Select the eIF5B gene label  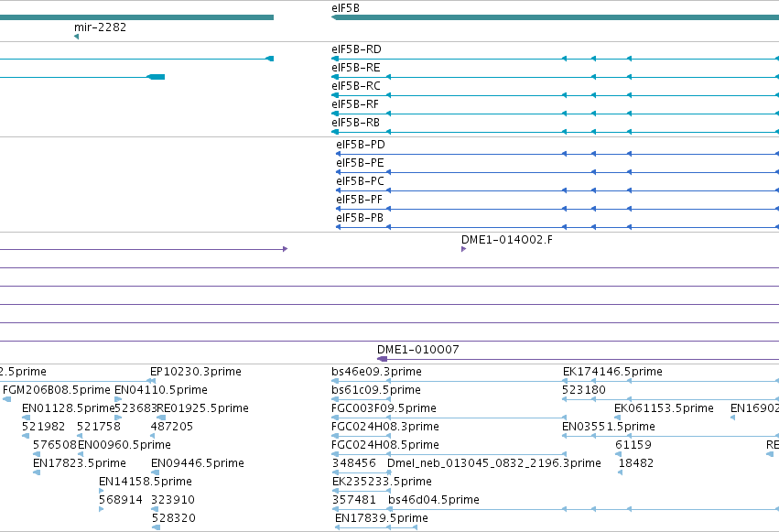point(345,8)
